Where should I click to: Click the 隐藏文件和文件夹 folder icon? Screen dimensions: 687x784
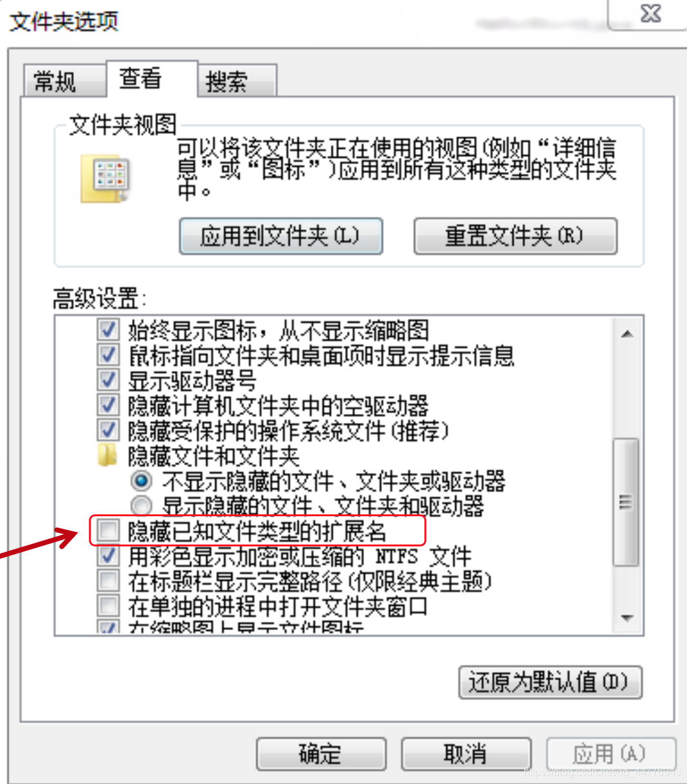coord(107,456)
